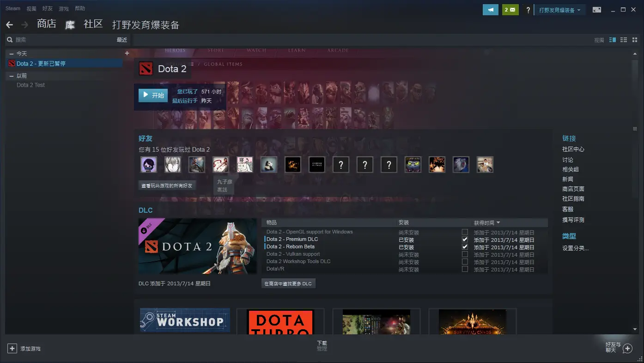Click 查看玩此游戏的所有好友 button

click(167, 185)
